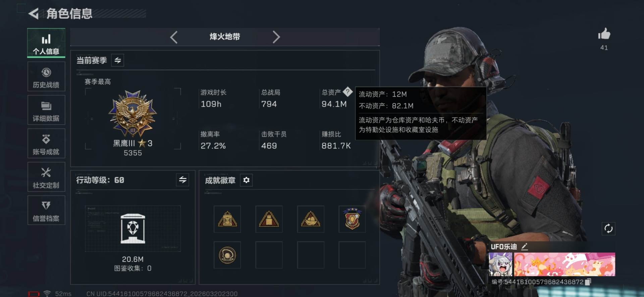
Task: Copy the player ID number icon
Action: tap(588, 282)
